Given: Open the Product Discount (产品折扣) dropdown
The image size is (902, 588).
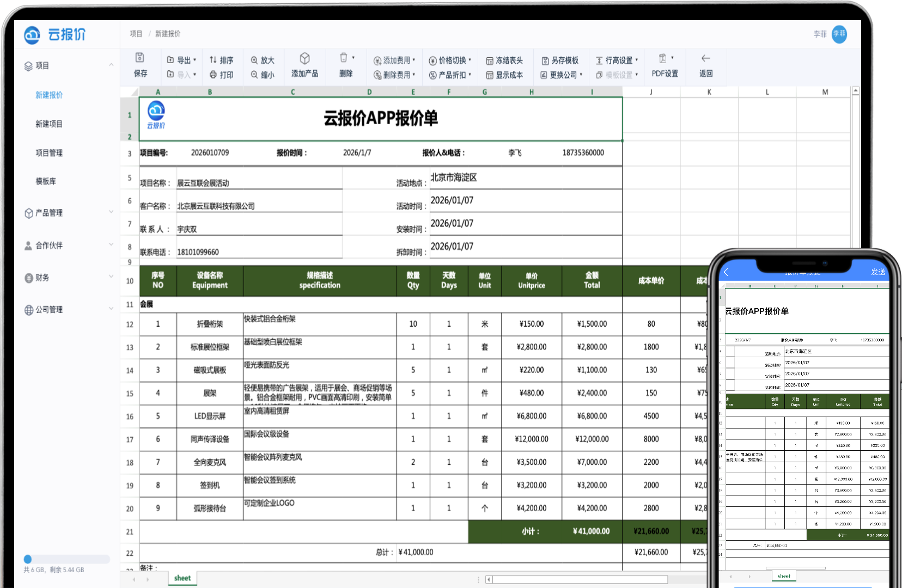Looking at the screenshot, I should pyautogui.click(x=450, y=75).
